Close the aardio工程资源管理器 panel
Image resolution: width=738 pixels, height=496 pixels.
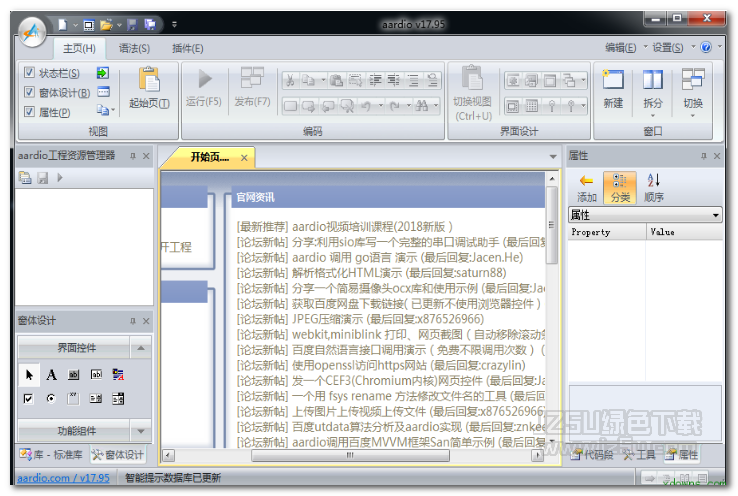pos(146,156)
